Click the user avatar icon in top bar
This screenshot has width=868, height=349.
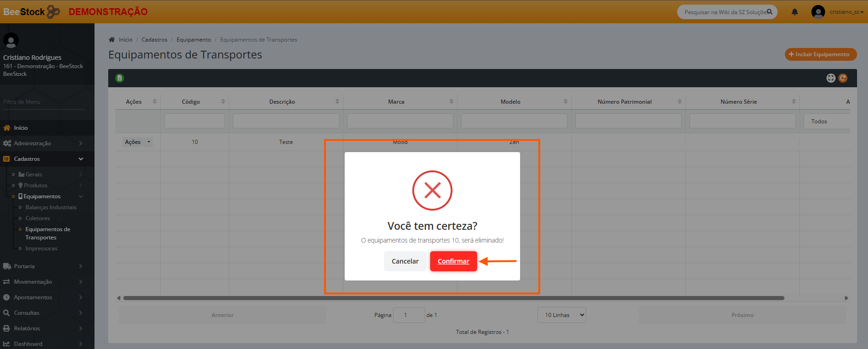pos(818,12)
